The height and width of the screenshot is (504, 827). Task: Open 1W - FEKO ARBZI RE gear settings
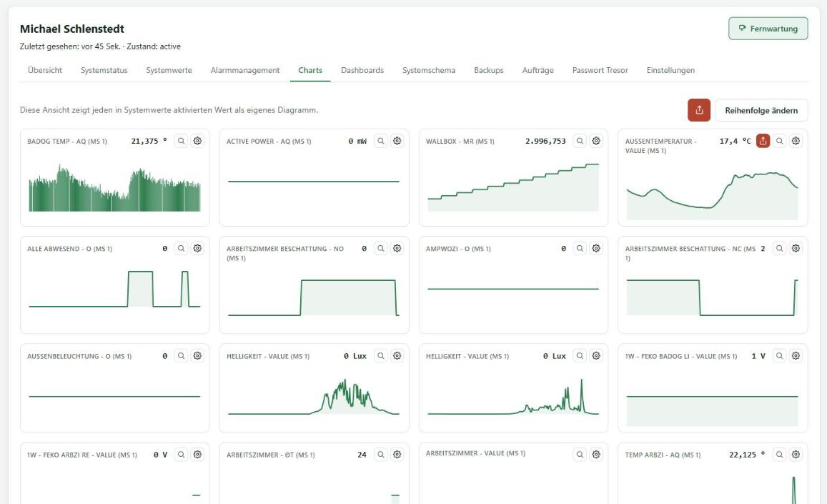197,455
